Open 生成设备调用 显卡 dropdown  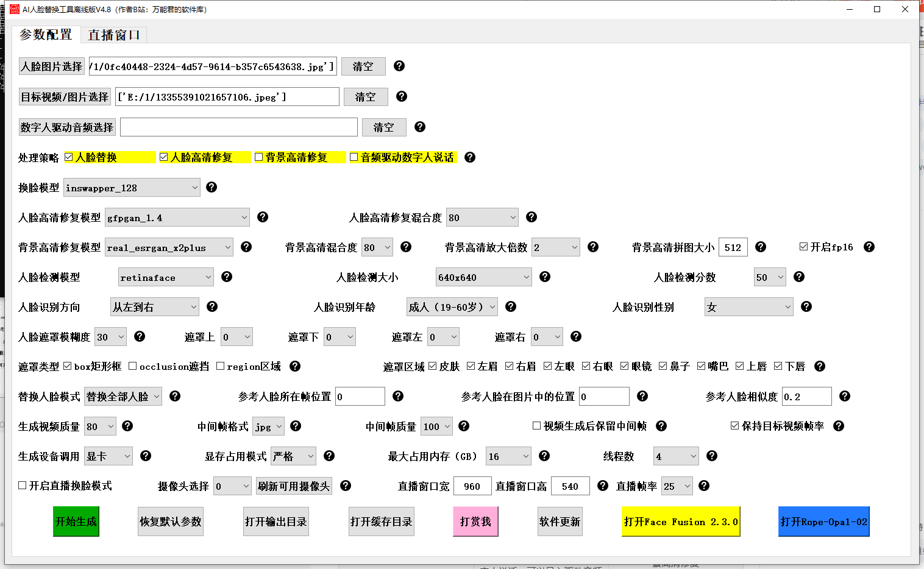[108, 456]
